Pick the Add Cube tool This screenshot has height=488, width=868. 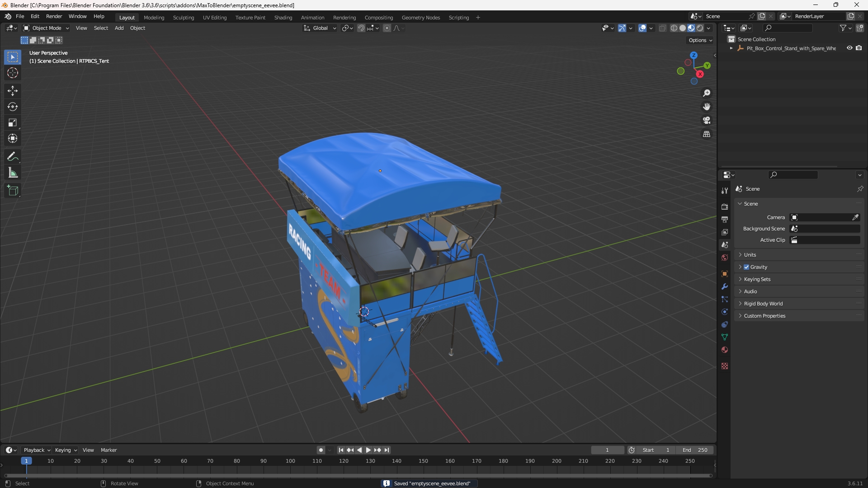[x=13, y=191]
